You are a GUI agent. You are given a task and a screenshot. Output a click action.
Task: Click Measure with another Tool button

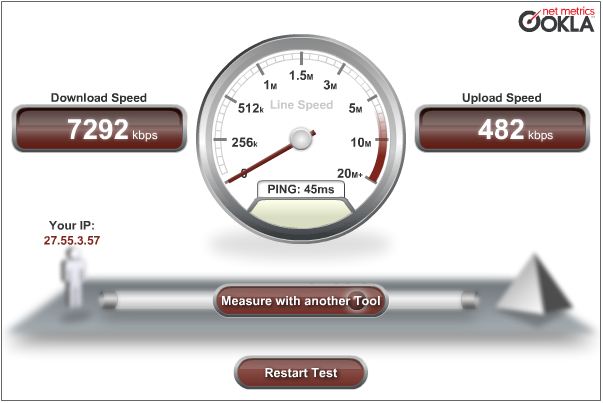click(300, 301)
